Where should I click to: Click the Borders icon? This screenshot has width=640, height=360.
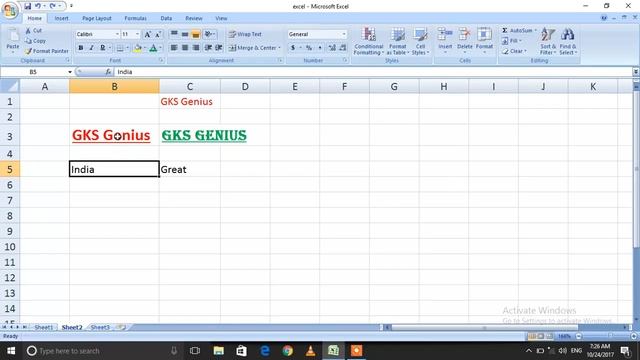click(120, 48)
